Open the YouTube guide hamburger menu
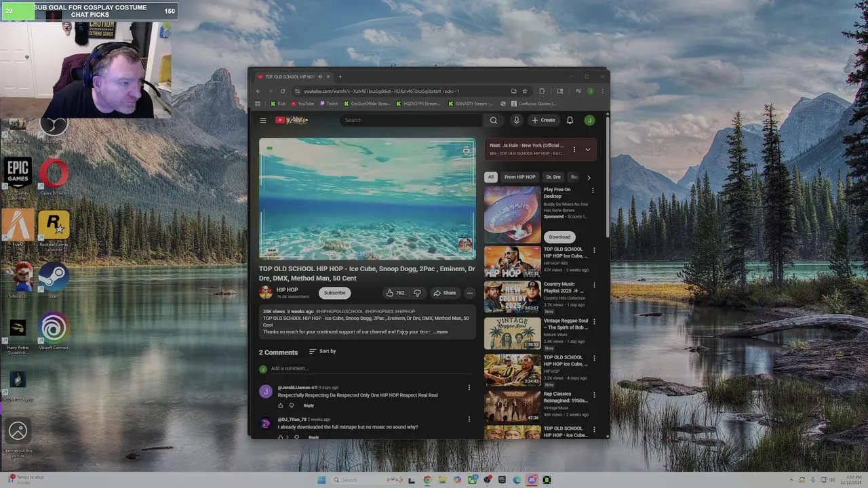The width and height of the screenshot is (868, 488). tap(263, 120)
